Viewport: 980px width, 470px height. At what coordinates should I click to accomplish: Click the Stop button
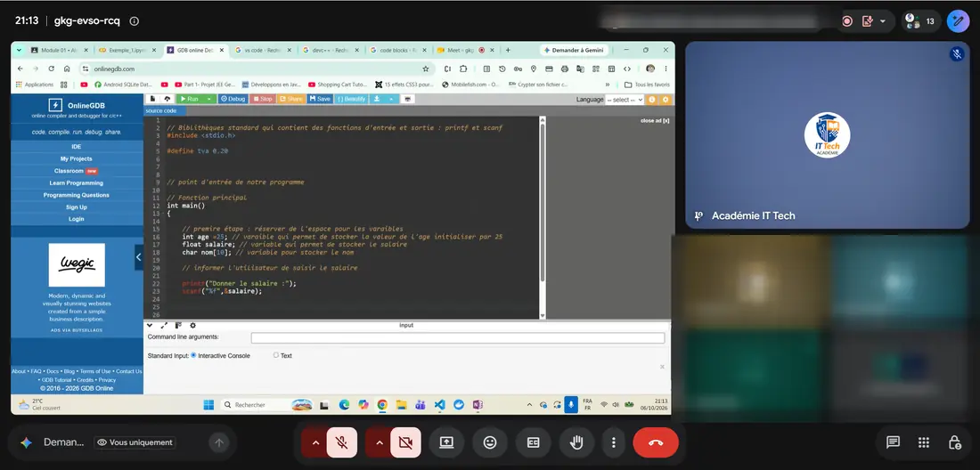coord(262,99)
